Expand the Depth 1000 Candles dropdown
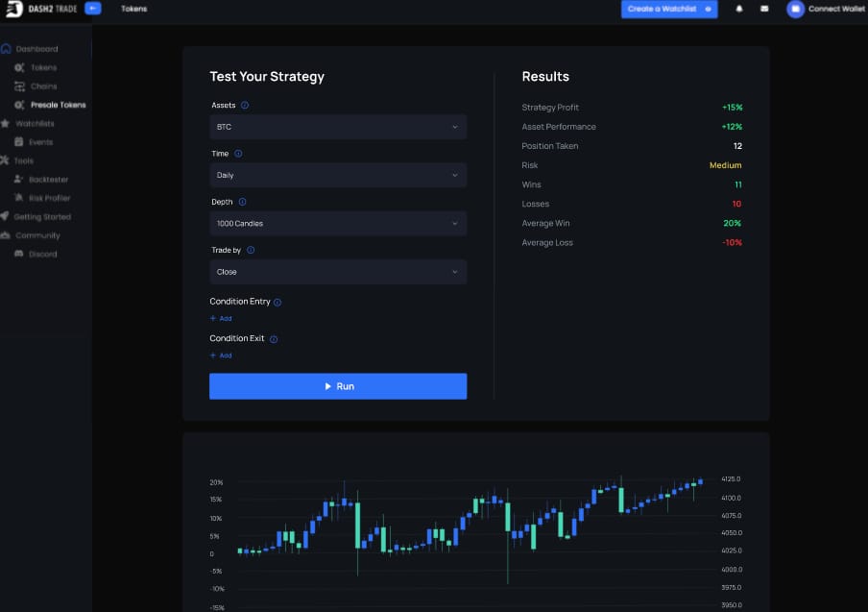This screenshot has height=612, width=868. tap(338, 223)
